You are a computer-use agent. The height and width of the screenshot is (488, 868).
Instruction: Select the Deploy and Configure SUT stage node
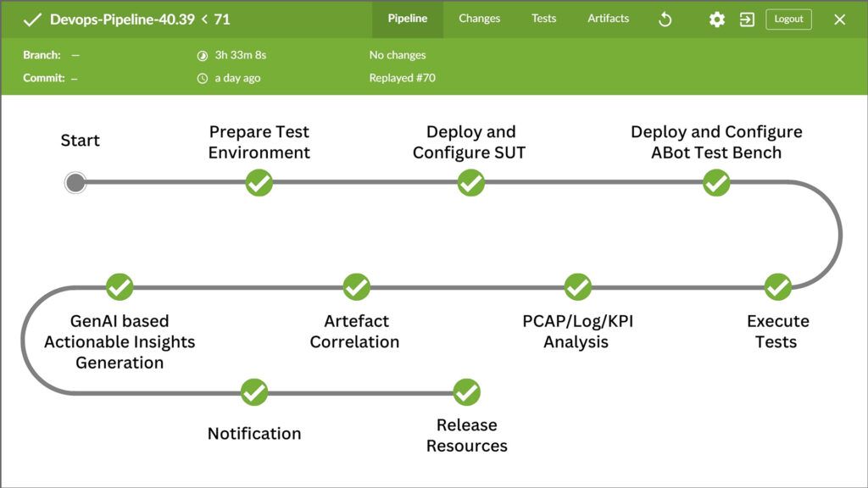click(x=471, y=183)
